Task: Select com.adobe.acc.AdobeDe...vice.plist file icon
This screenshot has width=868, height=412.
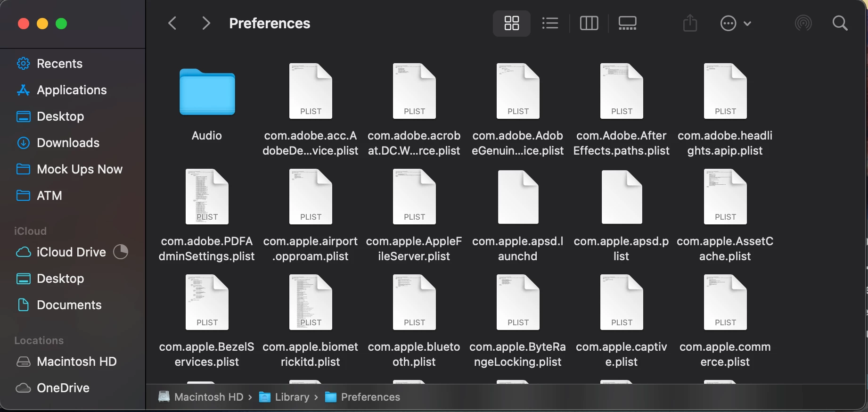Action: [x=311, y=91]
